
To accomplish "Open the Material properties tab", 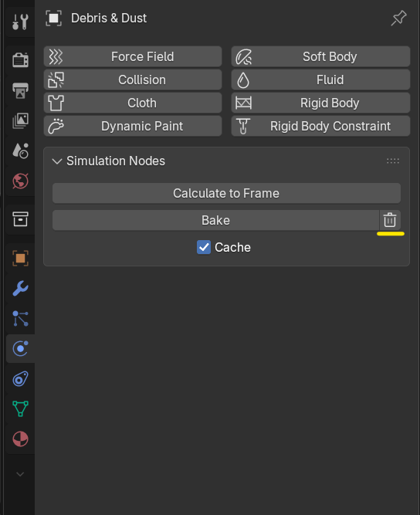I will [x=20, y=439].
